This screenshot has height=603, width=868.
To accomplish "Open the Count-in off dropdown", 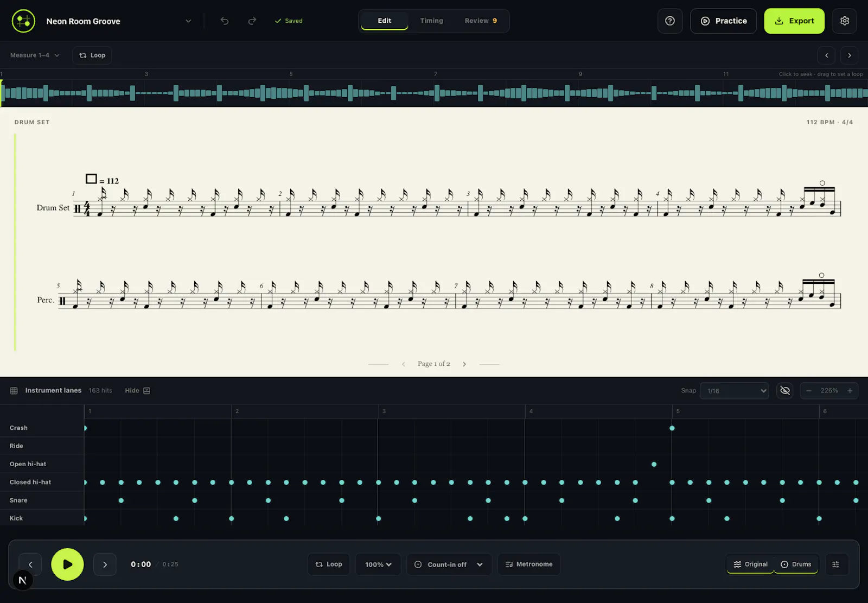I will coord(449,564).
